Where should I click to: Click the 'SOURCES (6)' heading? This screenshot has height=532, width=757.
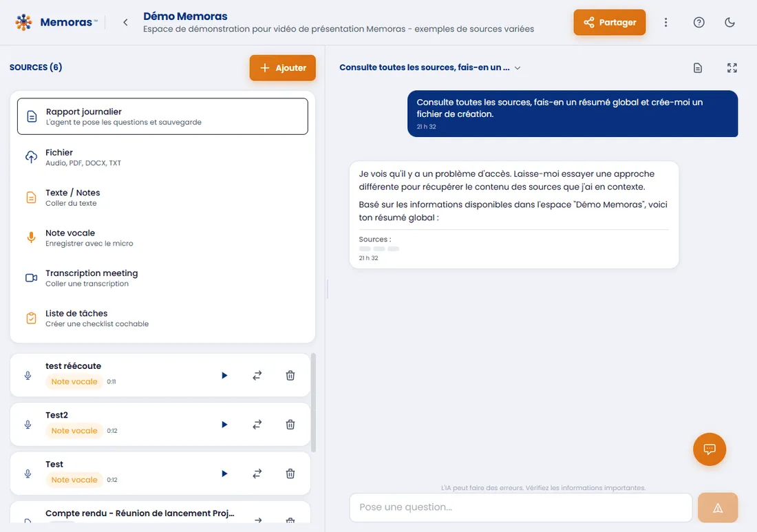click(36, 67)
